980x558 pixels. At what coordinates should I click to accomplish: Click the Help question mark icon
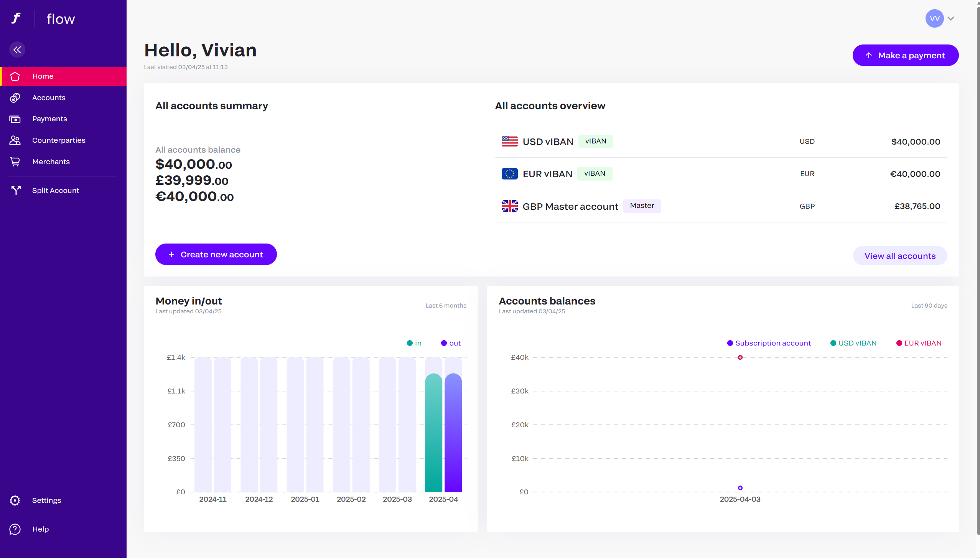pyautogui.click(x=15, y=529)
